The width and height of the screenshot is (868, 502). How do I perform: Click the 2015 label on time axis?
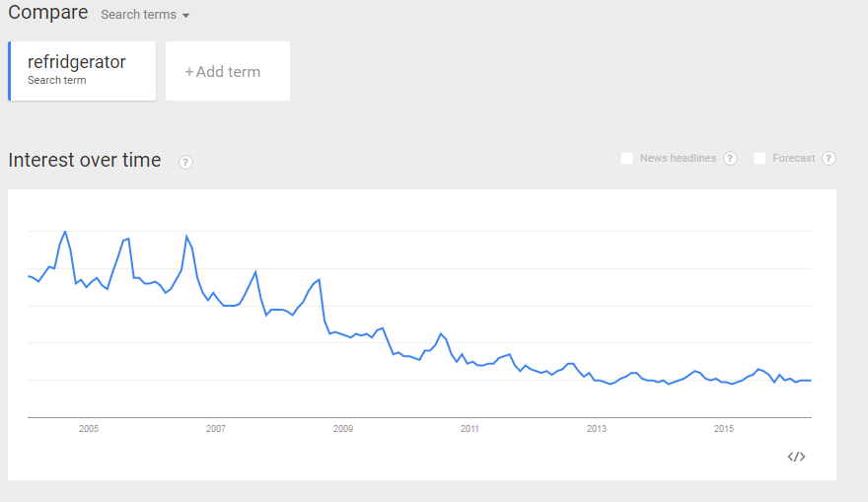pyautogui.click(x=724, y=428)
